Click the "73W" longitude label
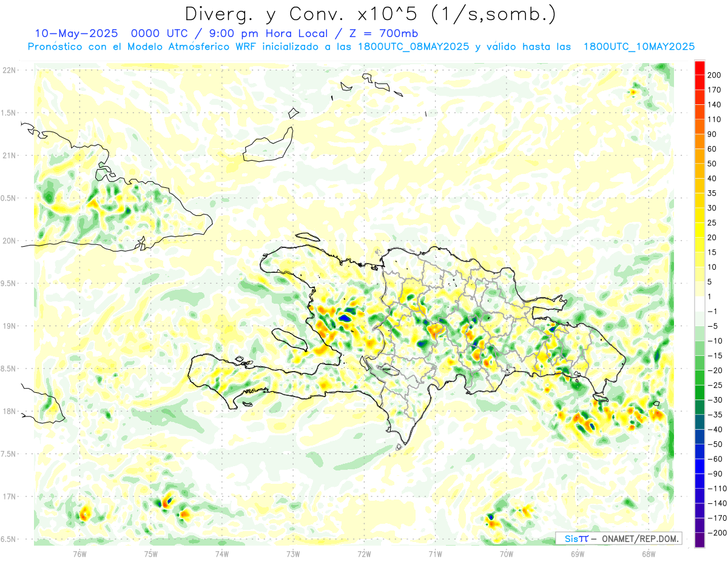Image resolution: width=728 pixels, height=562 pixels. pos(293,554)
